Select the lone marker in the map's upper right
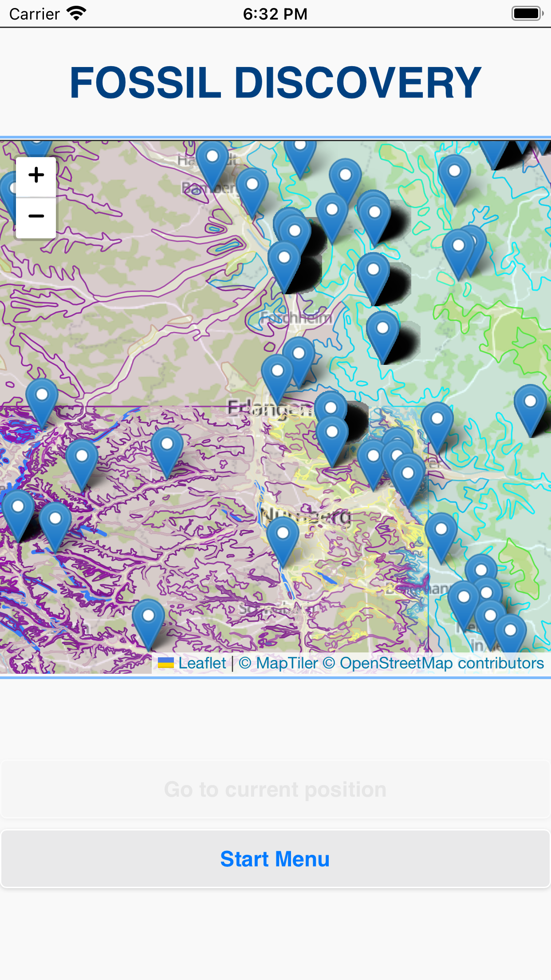The image size is (551, 980). click(454, 179)
